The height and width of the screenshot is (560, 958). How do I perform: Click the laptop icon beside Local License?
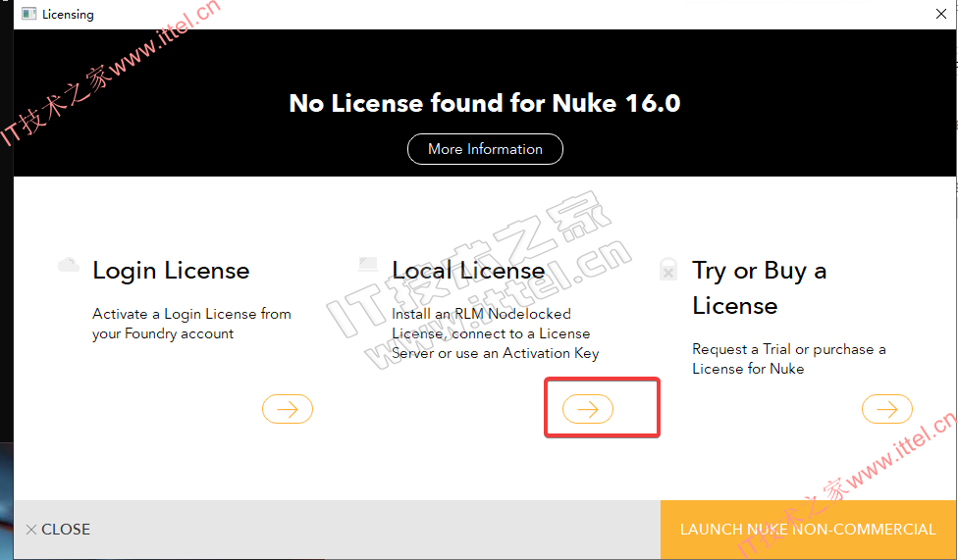368,265
